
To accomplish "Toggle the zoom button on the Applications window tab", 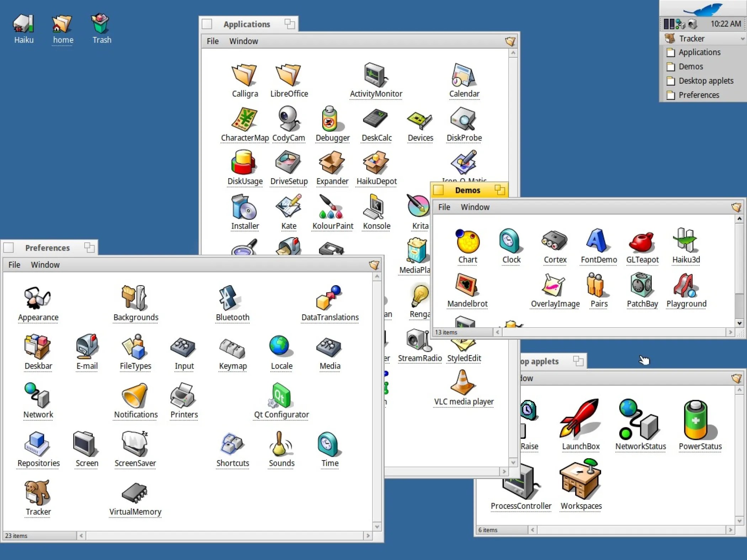I will click(290, 24).
